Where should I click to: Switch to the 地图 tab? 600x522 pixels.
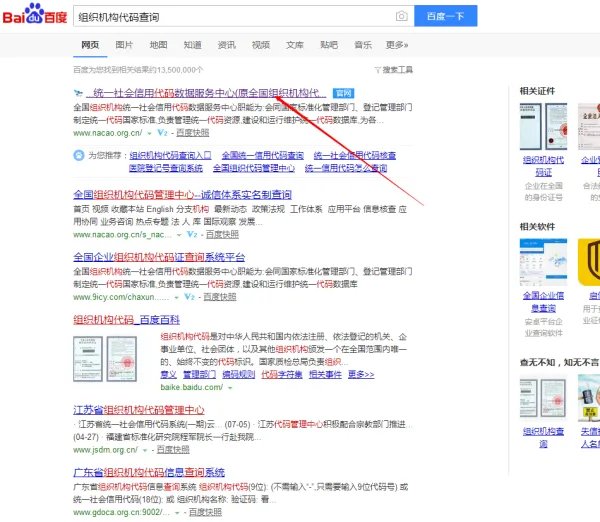[x=158, y=45]
